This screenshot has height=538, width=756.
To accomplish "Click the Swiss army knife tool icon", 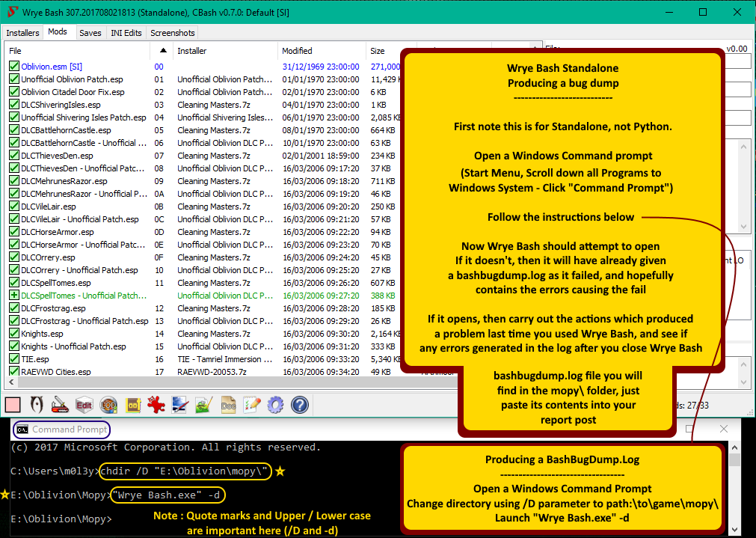I will point(60,406).
